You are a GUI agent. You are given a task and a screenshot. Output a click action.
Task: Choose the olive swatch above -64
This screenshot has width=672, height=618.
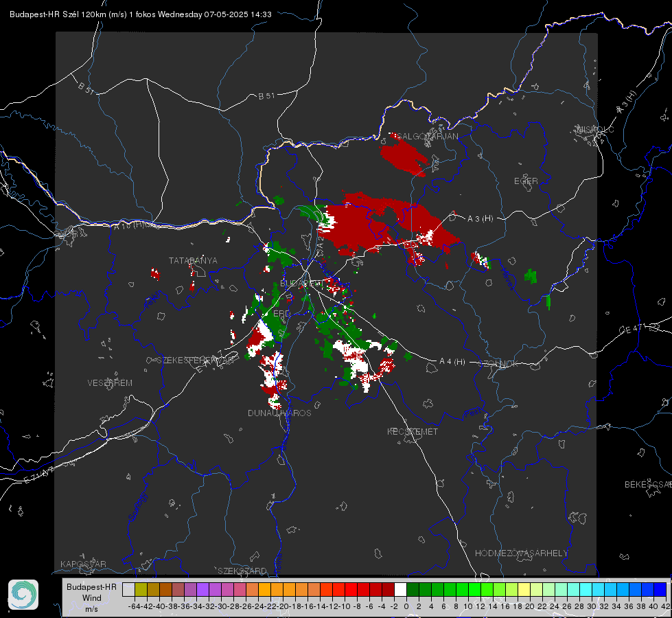tap(141, 590)
